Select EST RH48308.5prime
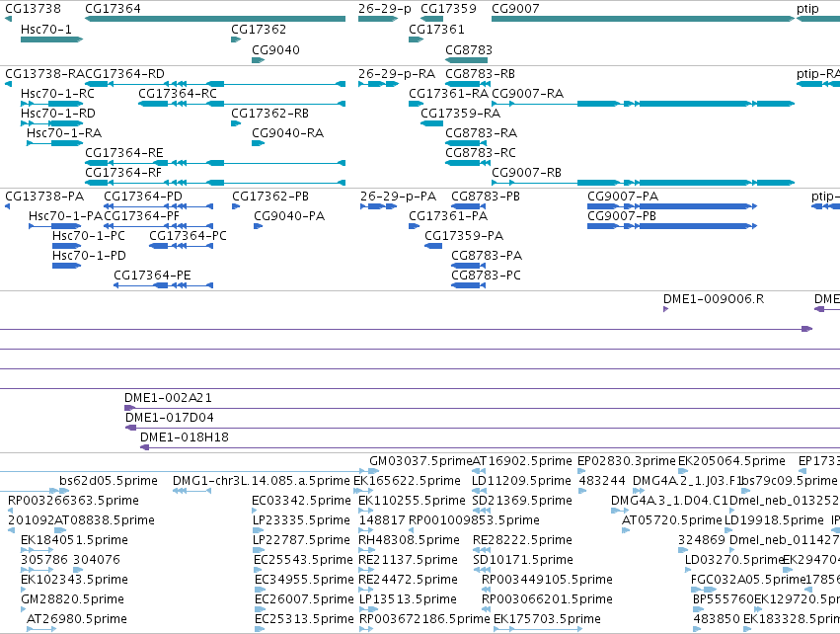840x634 pixels. tap(365, 550)
